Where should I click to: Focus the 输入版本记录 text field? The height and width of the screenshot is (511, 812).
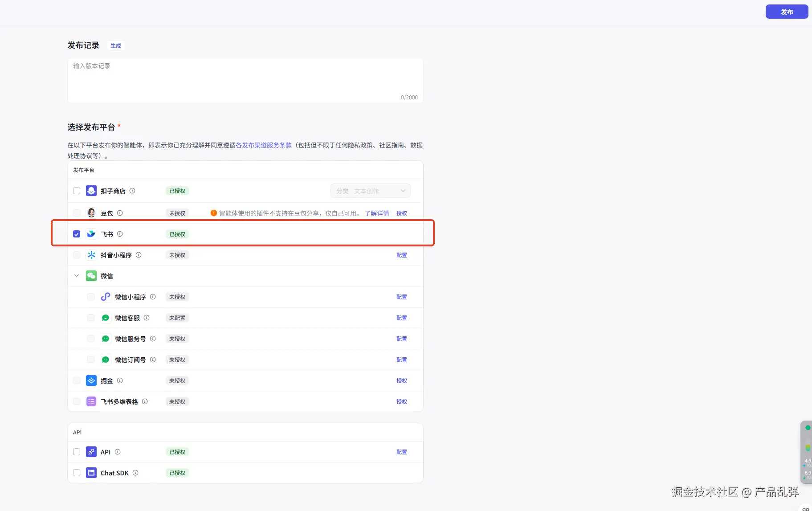point(245,80)
